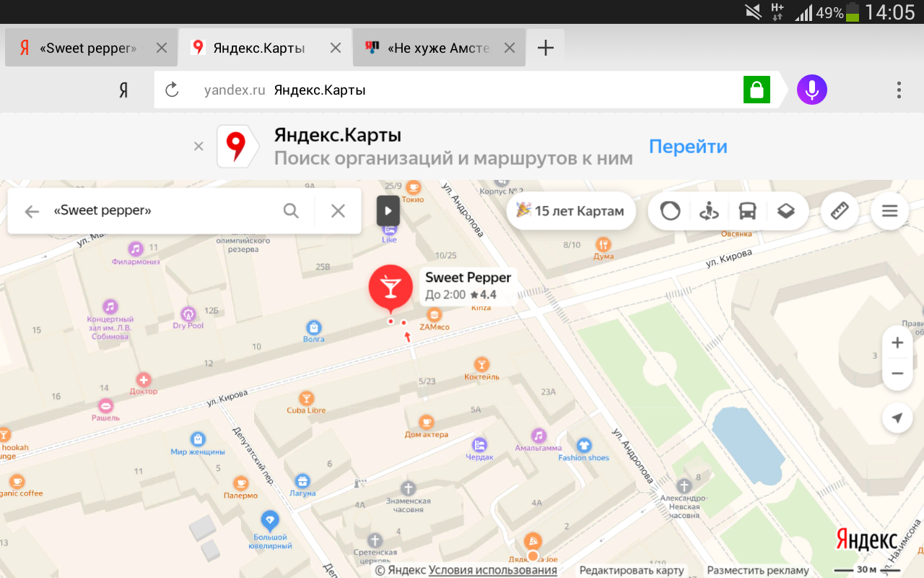Enable the panorama street view layer
This screenshot has width=924, height=578.
[x=709, y=211]
